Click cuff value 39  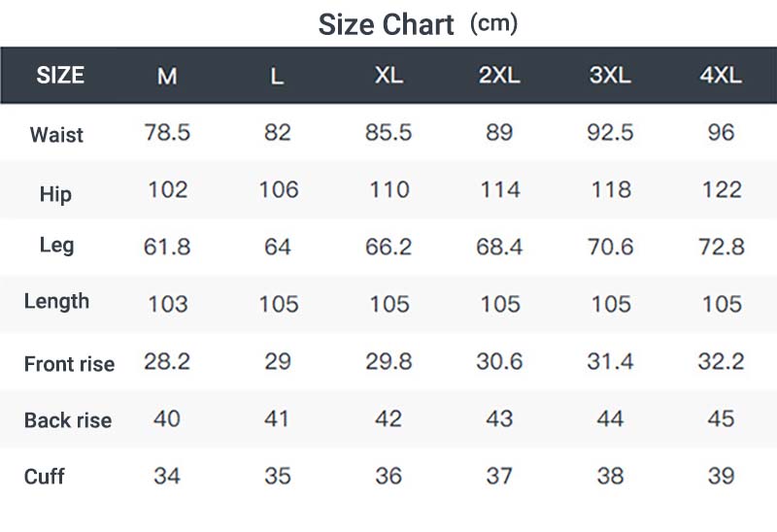pos(721,476)
